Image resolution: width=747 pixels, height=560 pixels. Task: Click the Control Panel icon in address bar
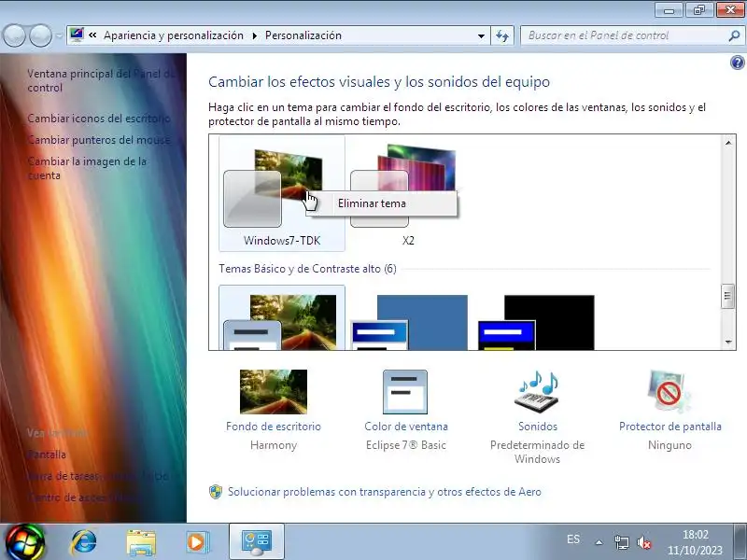click(77, 35)
